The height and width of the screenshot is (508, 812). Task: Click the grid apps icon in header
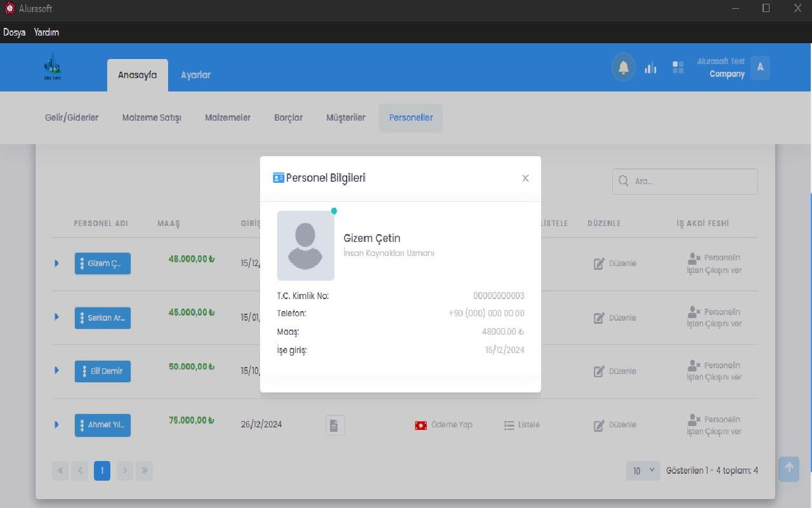coord(678,67)
